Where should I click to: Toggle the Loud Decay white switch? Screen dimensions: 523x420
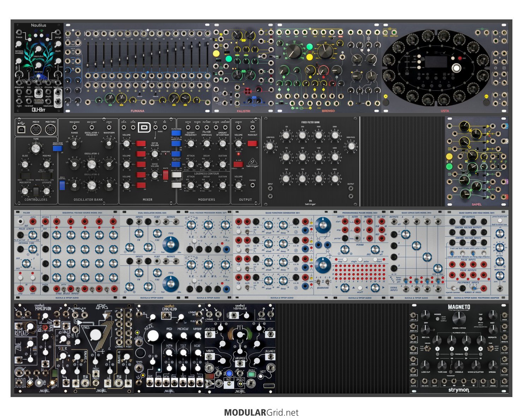176,185
